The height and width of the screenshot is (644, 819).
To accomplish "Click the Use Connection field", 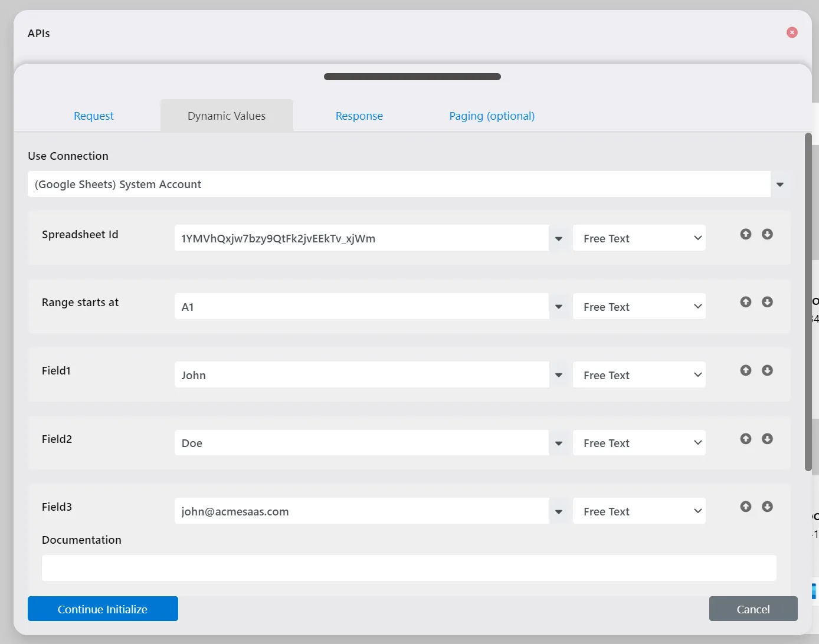I will coord(399,184).
